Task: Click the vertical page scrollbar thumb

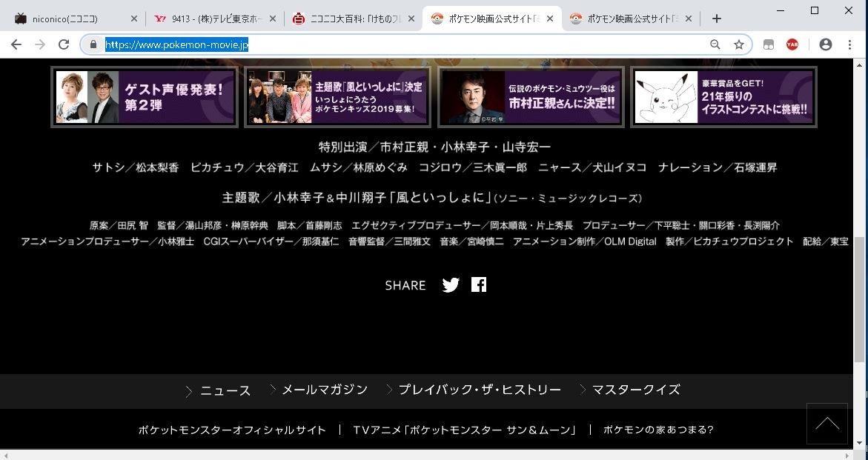Action: click(860, 300)
